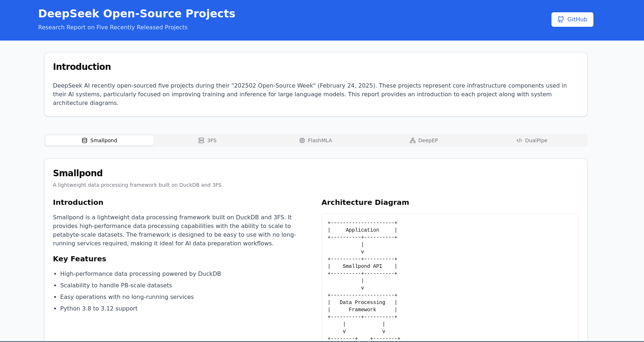
Task: Click the 'Smallpond' section heading
Action: click(x=78, y=173)
